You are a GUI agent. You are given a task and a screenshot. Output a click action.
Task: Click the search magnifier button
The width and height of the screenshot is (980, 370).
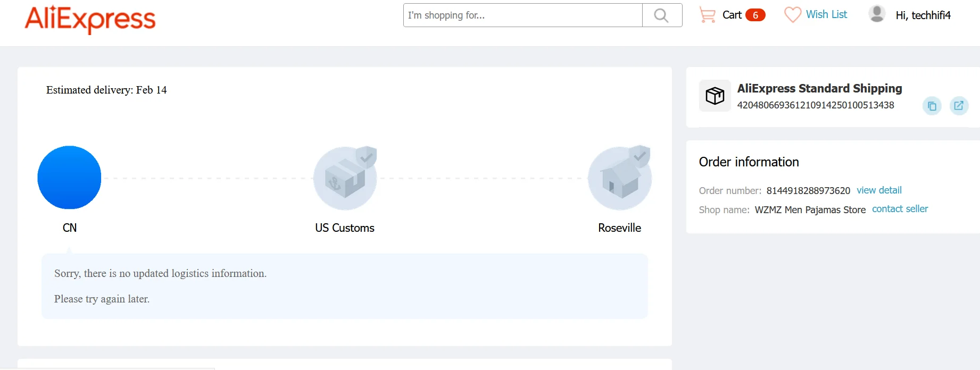pyautogui.click(x=662, y=15)
